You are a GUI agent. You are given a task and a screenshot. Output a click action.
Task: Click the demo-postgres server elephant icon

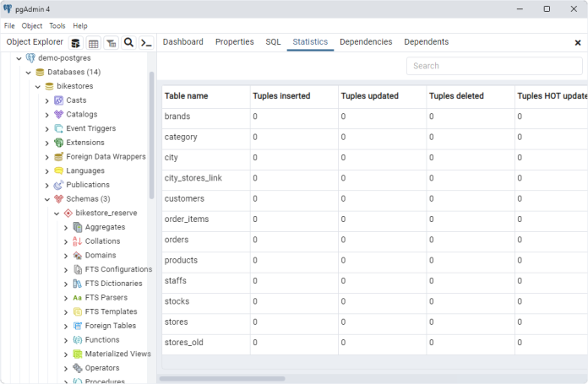pos(30,58)
